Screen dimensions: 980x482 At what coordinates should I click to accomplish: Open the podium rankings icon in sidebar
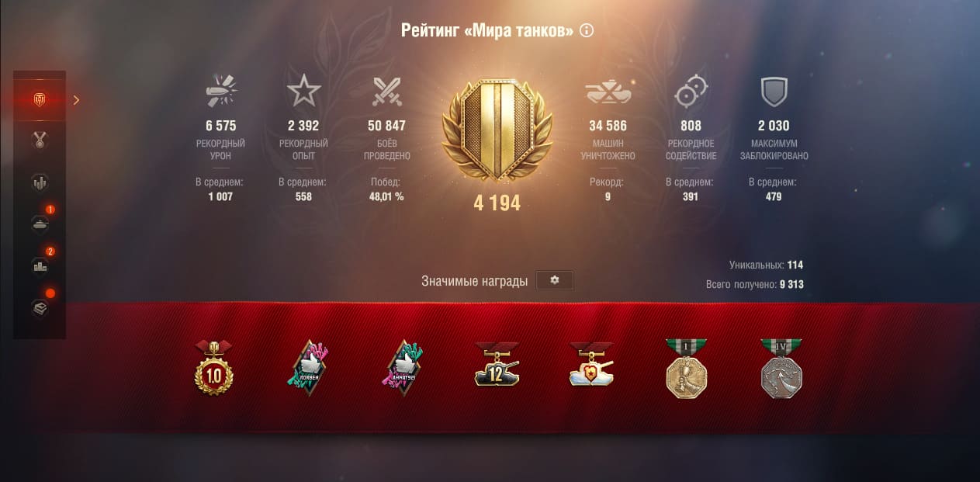39,266
